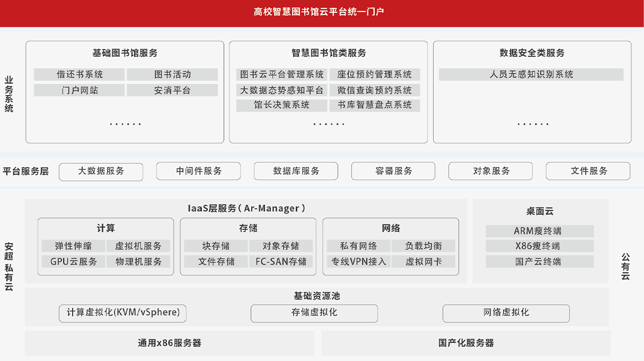Select the 图书云平台管理系统 box
644x361 pixels.
coord(282,75)
